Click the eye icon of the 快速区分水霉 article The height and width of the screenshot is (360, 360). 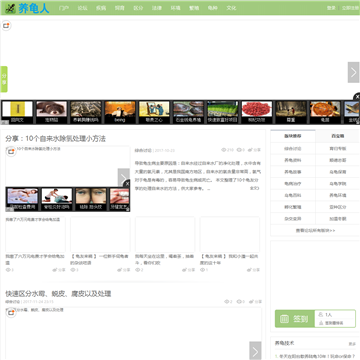(227, 302)
